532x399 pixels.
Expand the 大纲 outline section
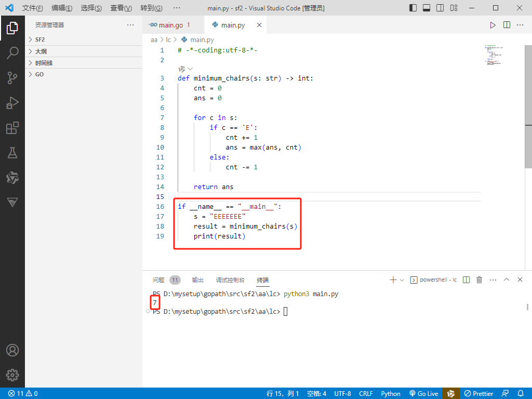[x=84, y=51]
